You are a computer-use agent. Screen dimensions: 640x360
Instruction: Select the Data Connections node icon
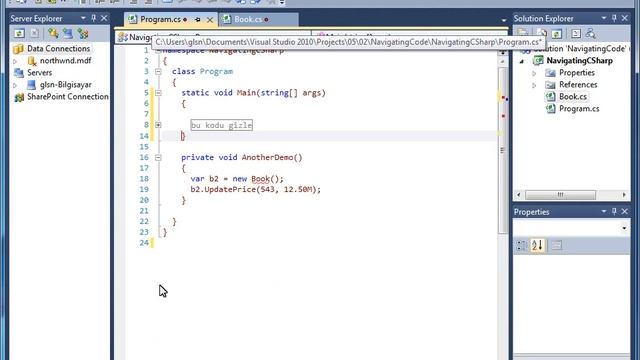point(18,49)
